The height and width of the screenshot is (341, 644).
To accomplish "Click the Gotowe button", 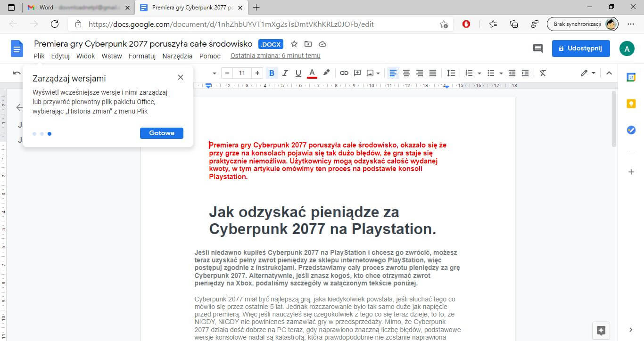I will pyautogui.click(x=162, y=133).
